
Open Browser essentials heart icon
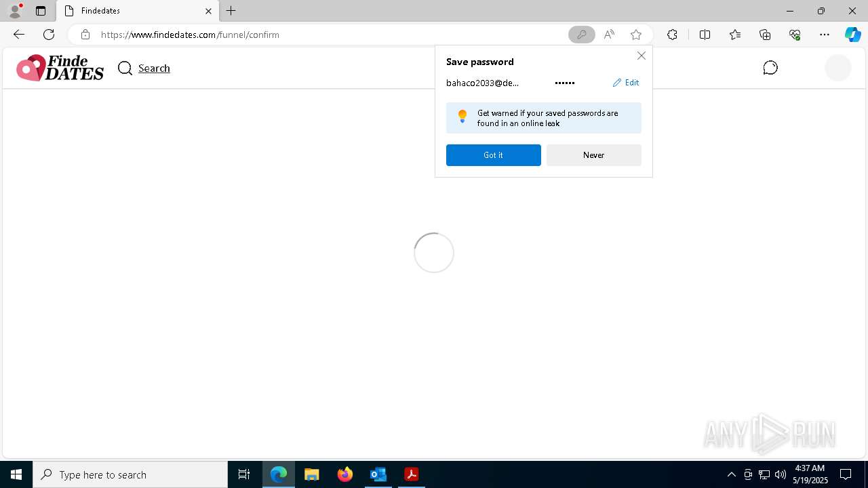(x=795, y=35)
